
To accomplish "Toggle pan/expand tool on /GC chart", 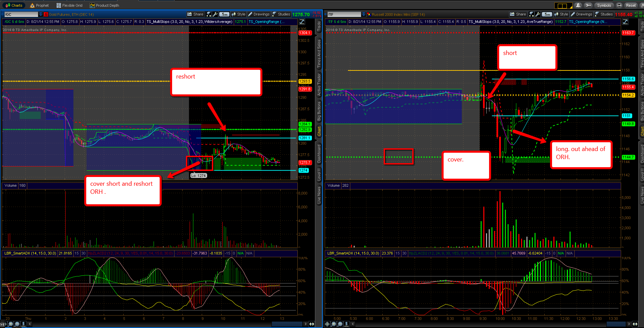I will point(209,14).
